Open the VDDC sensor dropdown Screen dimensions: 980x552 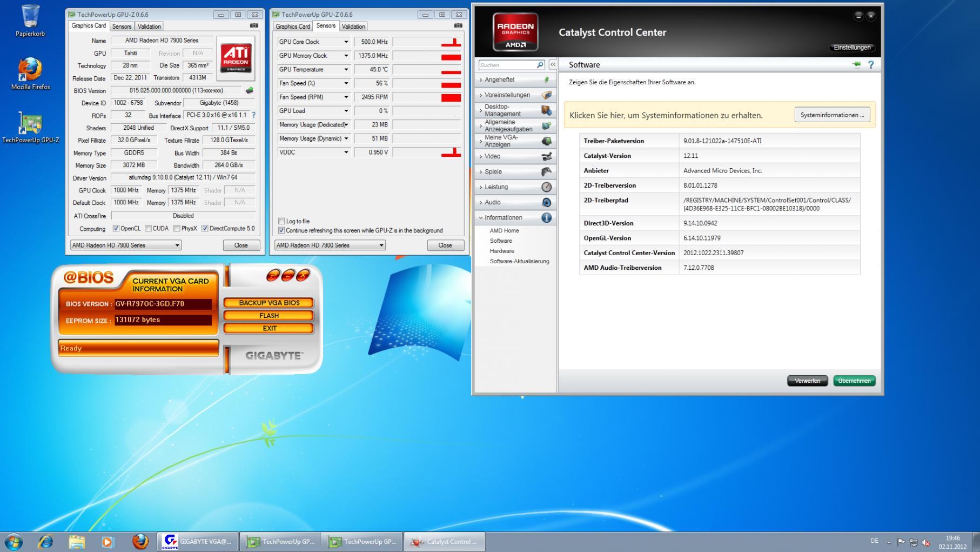pos(346,152)
